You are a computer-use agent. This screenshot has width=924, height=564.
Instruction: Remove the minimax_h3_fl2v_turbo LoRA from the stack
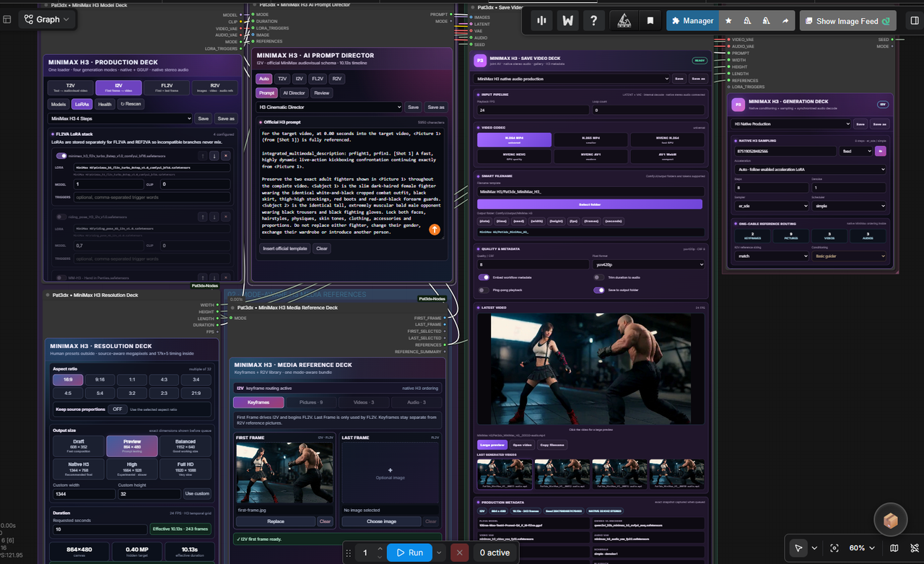(225, 155)
